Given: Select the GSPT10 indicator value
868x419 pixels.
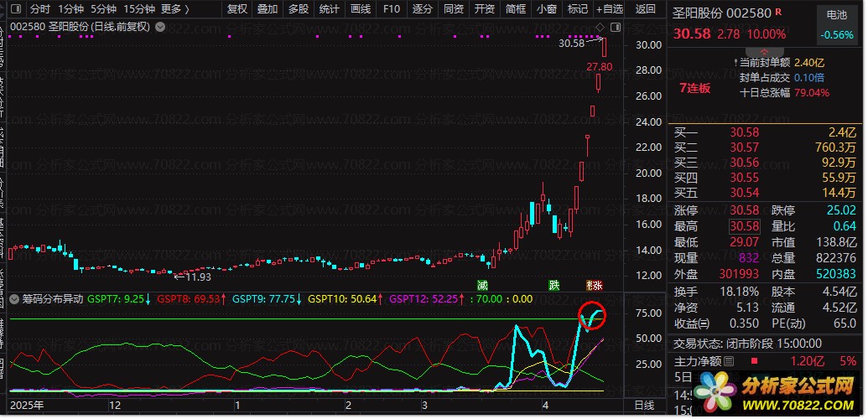Looking at the screenshot, I should point(346,299).
